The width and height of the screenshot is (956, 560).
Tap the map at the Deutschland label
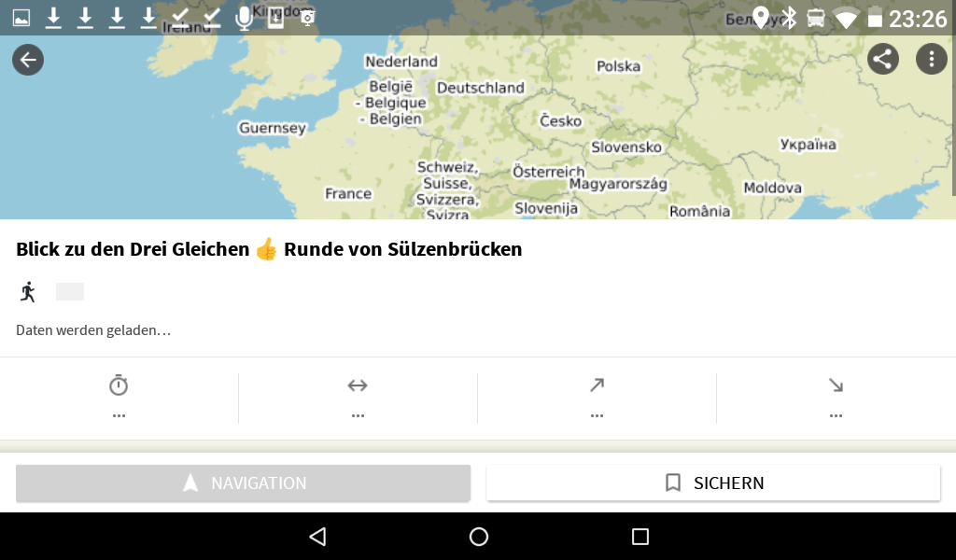[x=480, y=88]
